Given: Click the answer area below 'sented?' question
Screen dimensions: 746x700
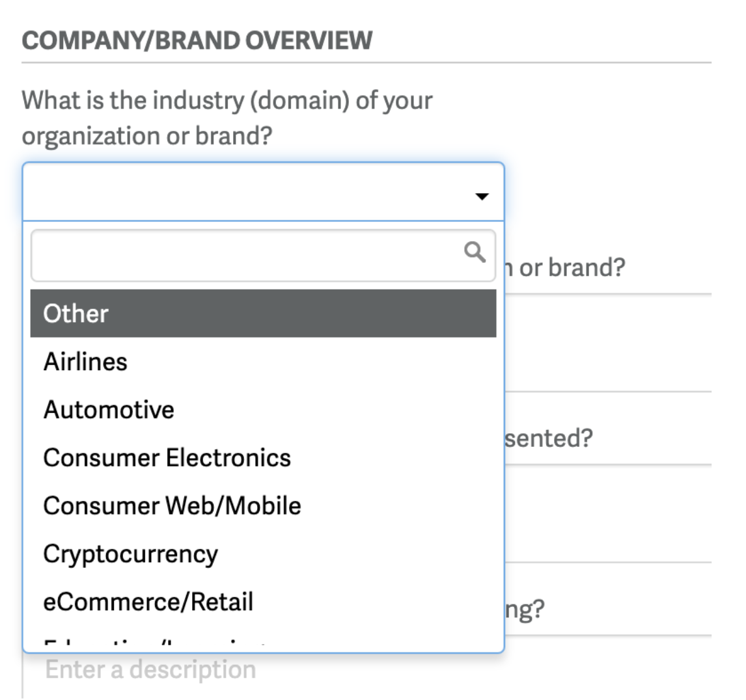Looking at the screenshot, I should (608, 513).
